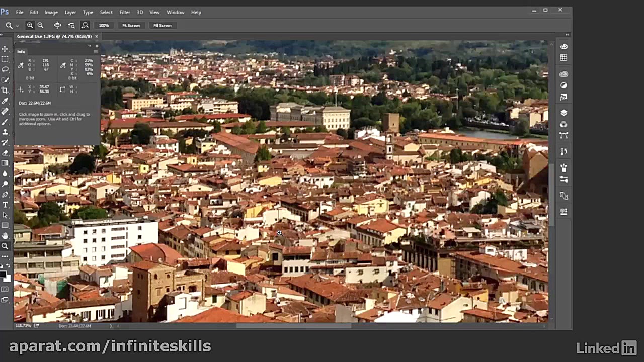
Task: Open the Paths panel icon
Action: [x=563, y=135]
